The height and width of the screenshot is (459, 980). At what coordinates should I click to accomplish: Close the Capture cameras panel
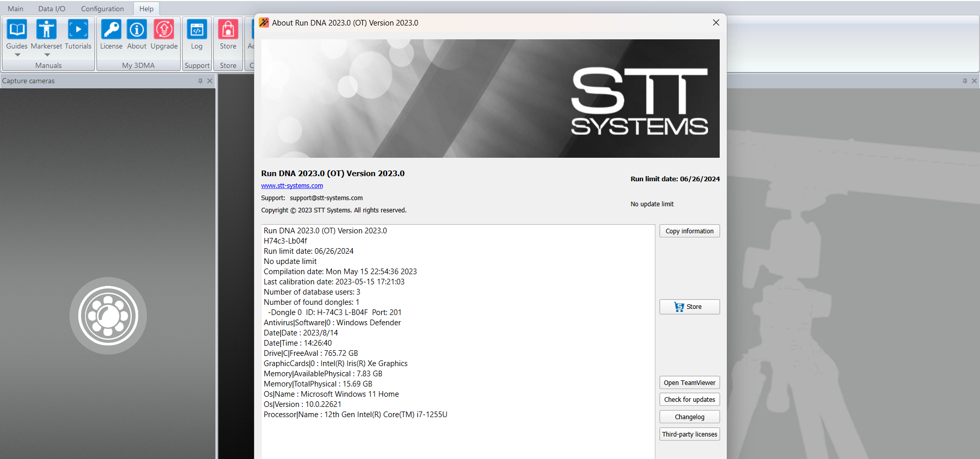coord(210,81)
